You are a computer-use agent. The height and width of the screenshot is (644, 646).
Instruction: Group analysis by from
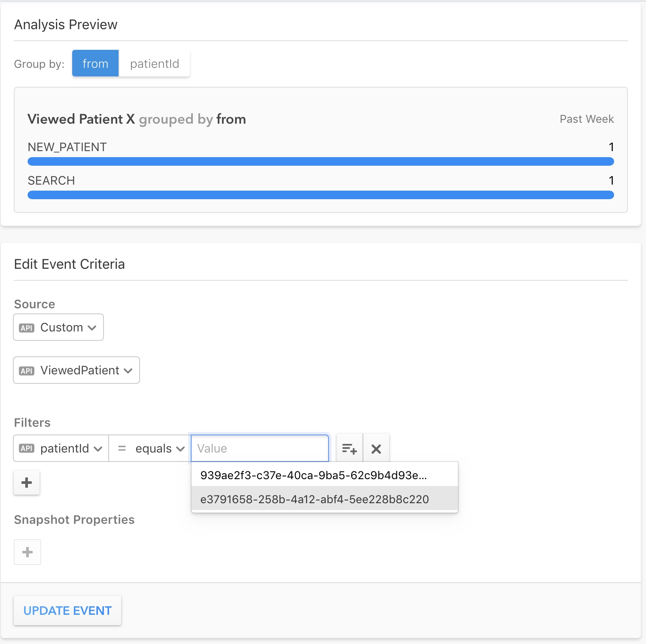[95, 64]
